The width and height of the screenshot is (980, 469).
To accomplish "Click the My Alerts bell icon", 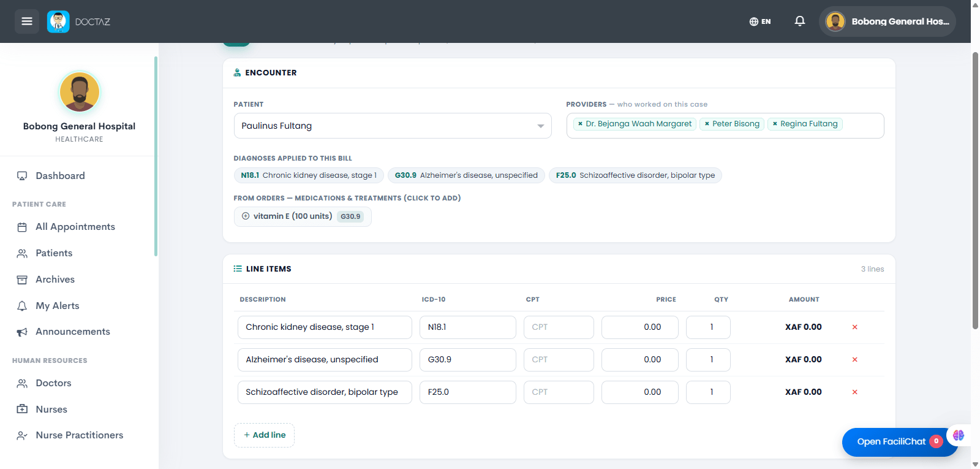I will click(22, 306).
